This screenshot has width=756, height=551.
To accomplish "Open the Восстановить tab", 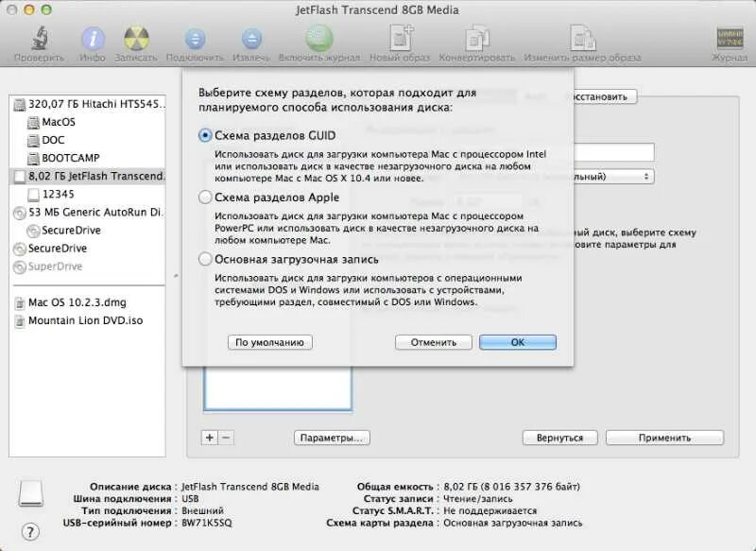I will pyautogui.click(x=605, y=96).
